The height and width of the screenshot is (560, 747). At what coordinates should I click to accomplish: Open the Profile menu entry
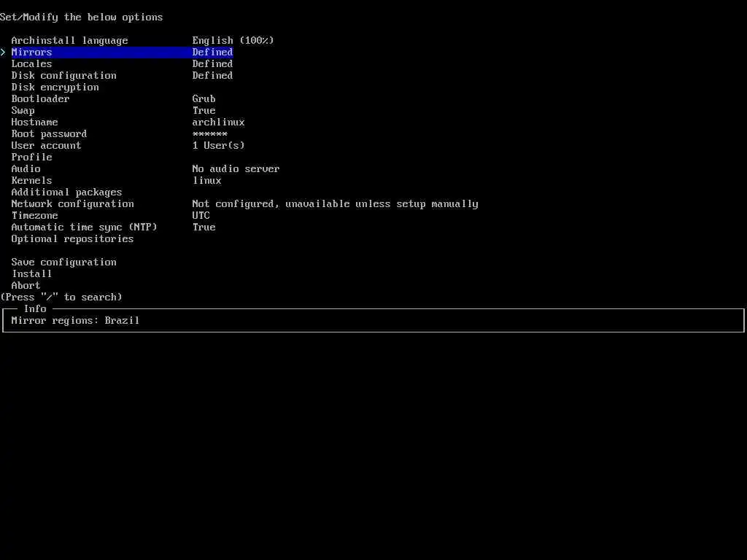[x=31, y=157]
